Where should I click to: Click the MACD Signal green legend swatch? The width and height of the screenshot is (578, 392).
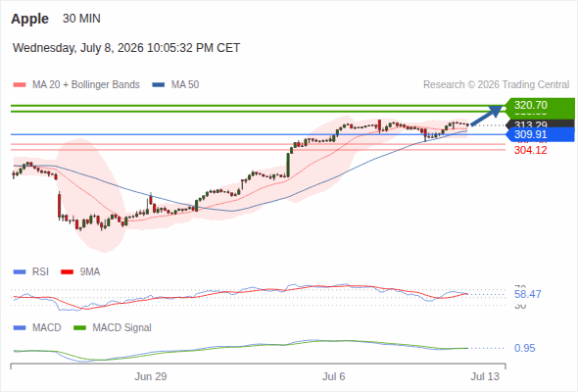80,328
